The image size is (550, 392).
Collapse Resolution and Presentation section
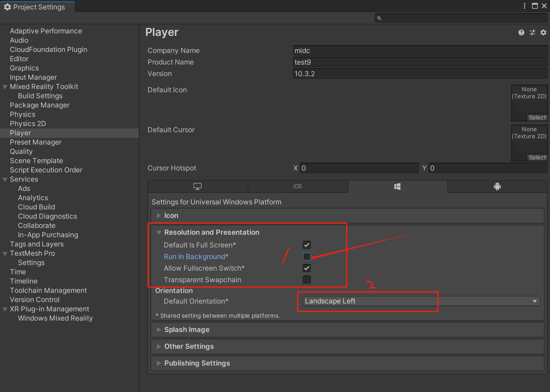[x=159, y=232]
